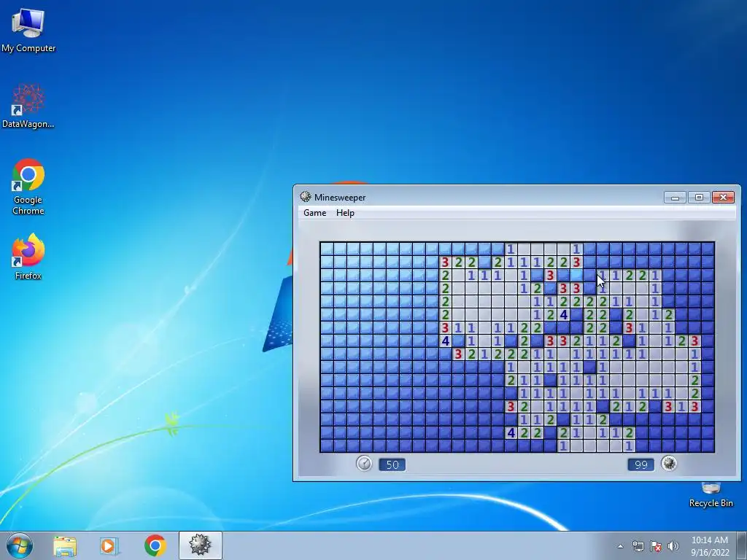This screenshot has height=560, width=747.
Task: Open the Help menu in Minesweeper
Action: (x=345, y=213)
